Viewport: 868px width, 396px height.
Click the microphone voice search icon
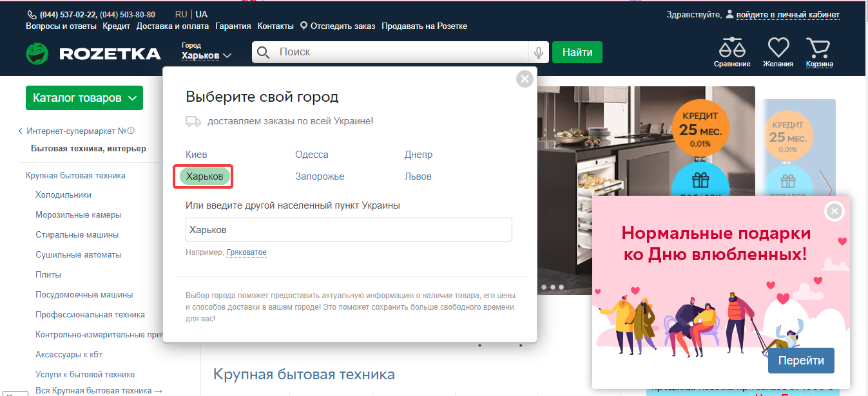[539, 52]
